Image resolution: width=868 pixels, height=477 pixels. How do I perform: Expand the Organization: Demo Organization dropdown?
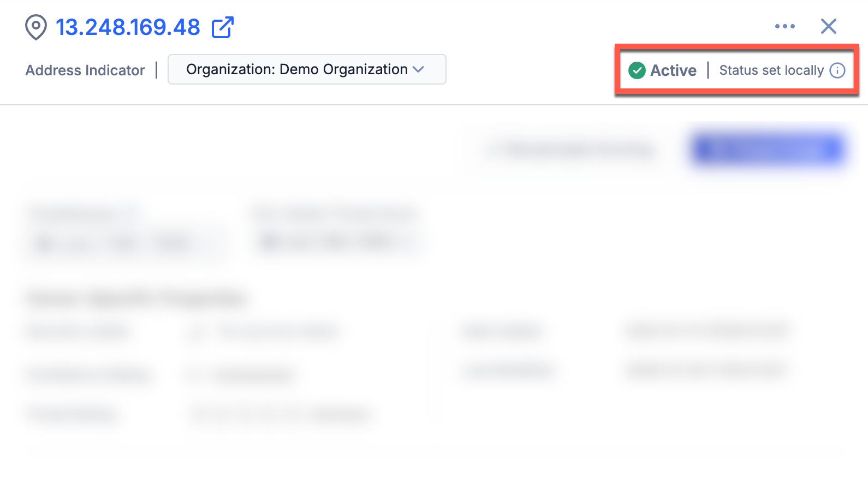(x=306, y=69)
